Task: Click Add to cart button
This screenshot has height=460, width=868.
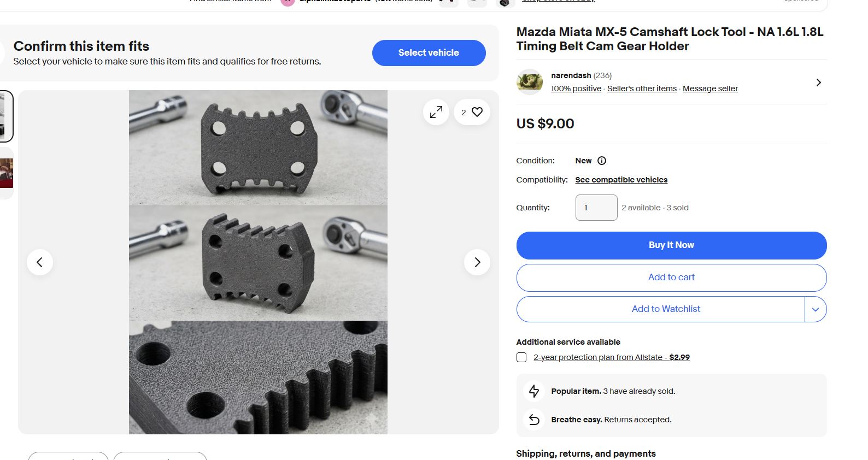Action: click(x=671, y=278)
